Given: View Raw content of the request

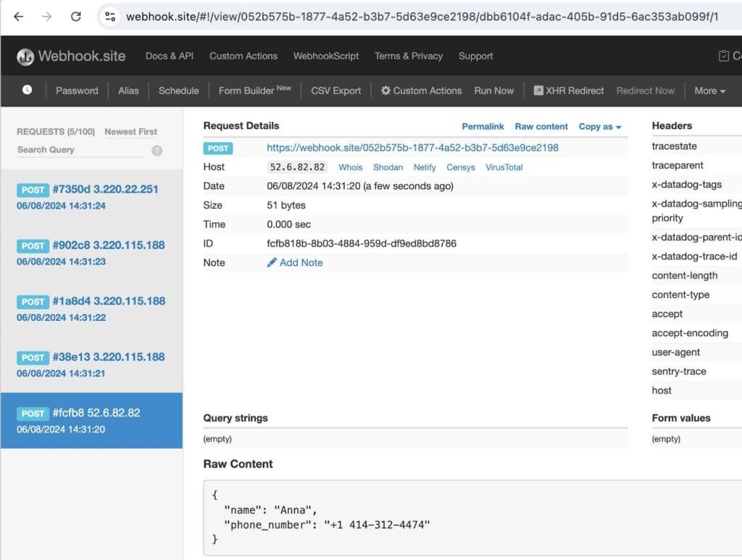Looking at the screenshot, I should 541,126.
